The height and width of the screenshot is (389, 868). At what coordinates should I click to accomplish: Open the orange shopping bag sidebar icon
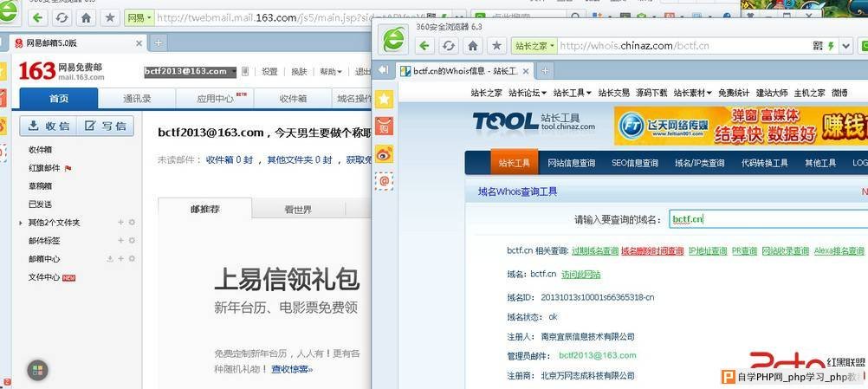[384, 126]
